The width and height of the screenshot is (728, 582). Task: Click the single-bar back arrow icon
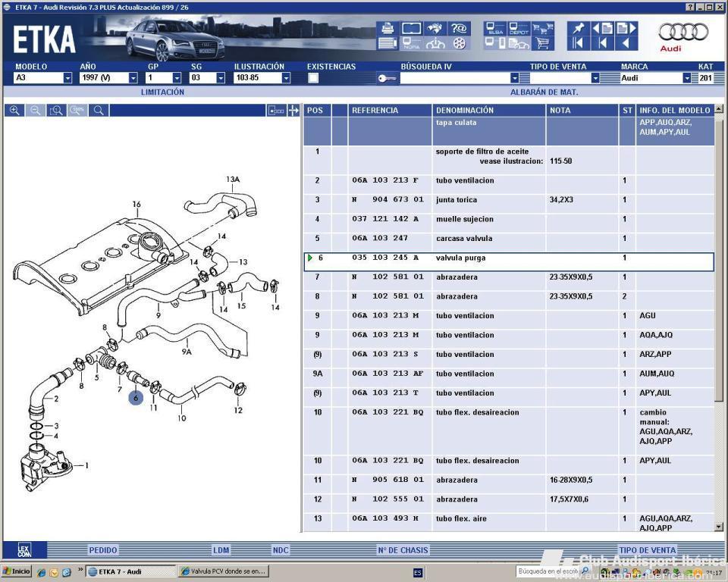(602, 43)
